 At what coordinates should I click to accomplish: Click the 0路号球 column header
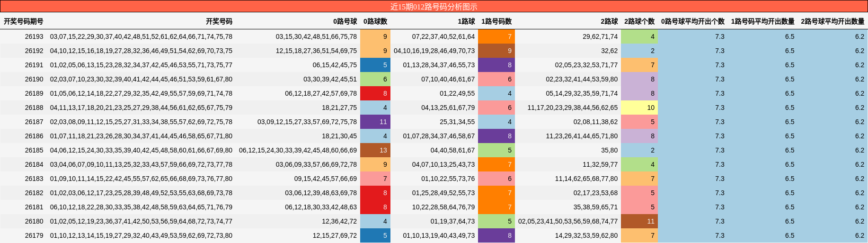[345, 21]
